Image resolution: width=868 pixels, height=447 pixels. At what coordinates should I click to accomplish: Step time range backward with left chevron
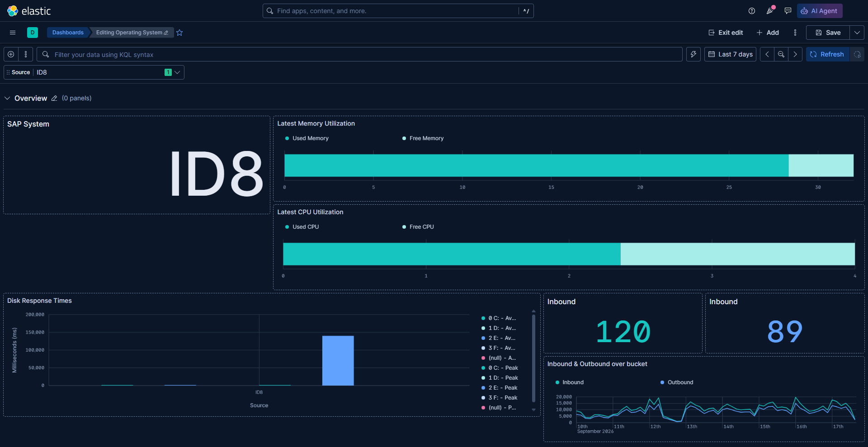tap(767, 54)
